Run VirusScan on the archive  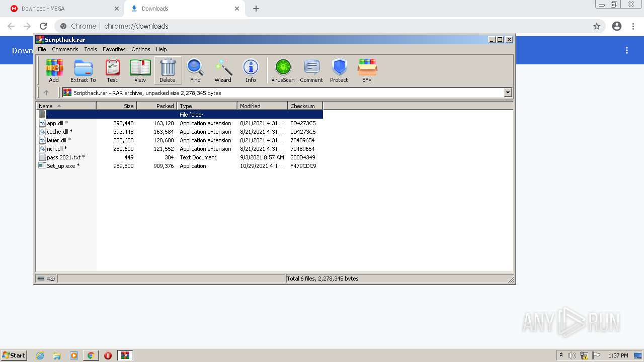click(x=283, y=70)
